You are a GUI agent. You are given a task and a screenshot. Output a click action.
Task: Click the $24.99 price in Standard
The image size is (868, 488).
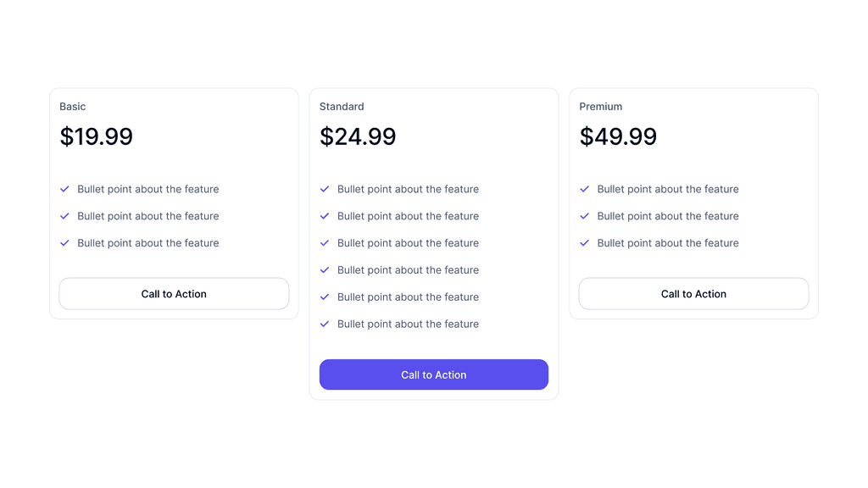[x=358, y=136]
